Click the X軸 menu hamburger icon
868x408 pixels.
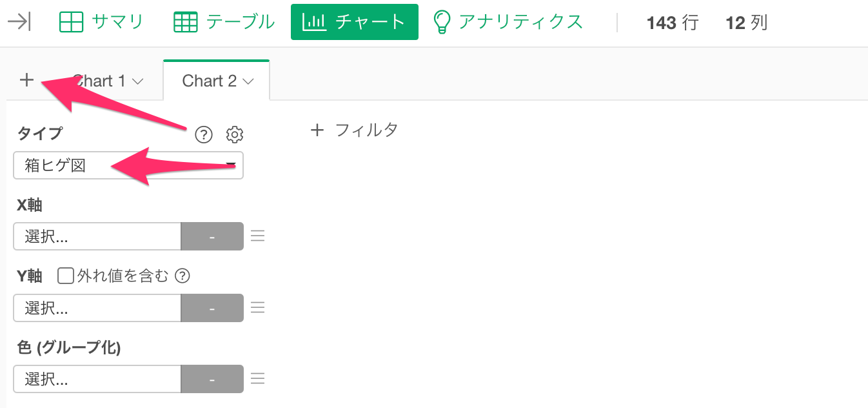coord(258,236)
